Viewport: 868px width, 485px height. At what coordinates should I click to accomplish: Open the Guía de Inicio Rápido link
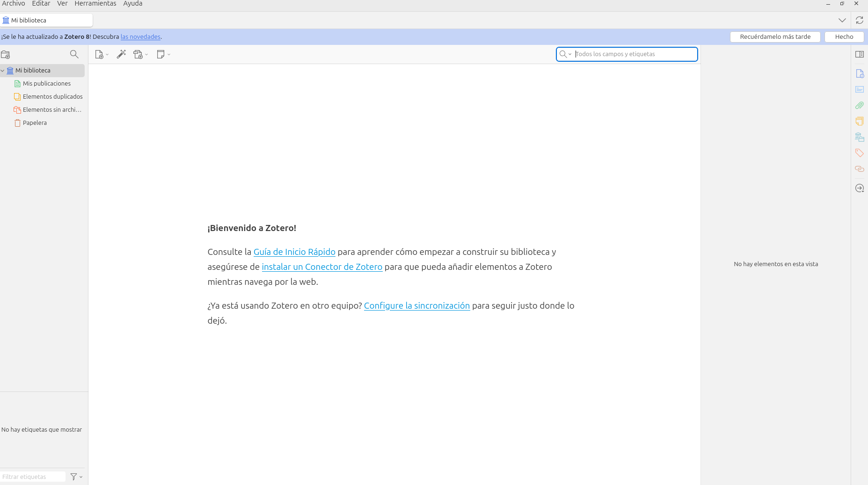point(294,252)
